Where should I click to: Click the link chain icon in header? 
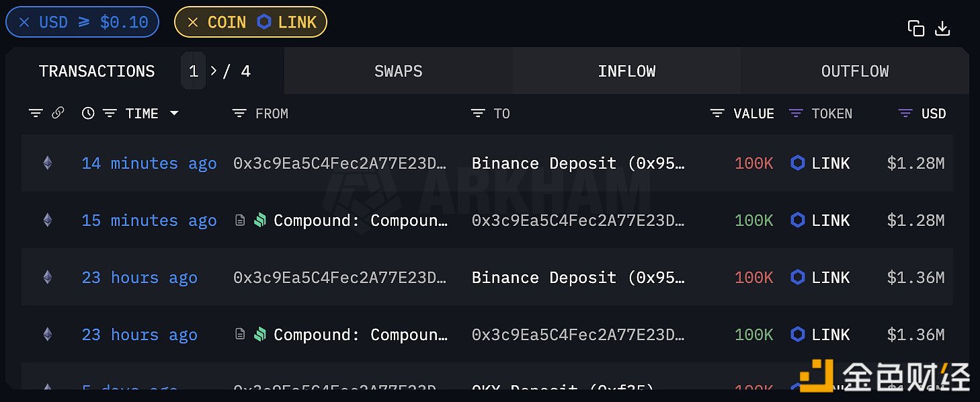(58, 113)
